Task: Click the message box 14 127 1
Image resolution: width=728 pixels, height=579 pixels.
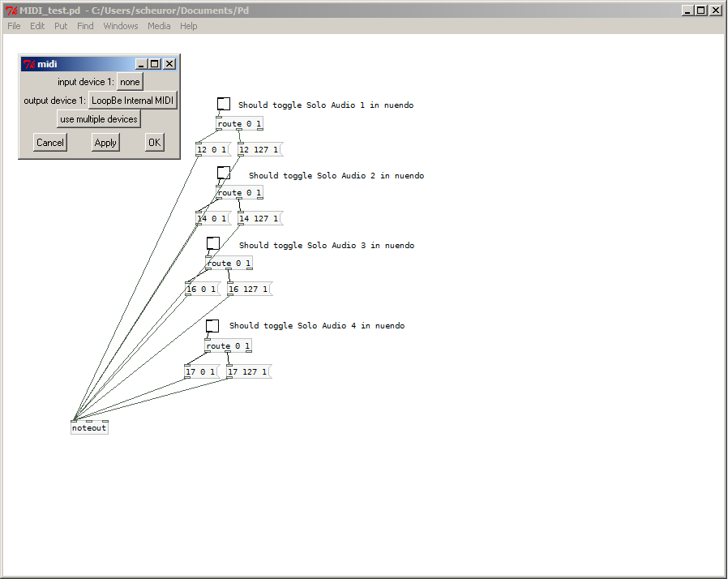Action: (x=260, y=218)
